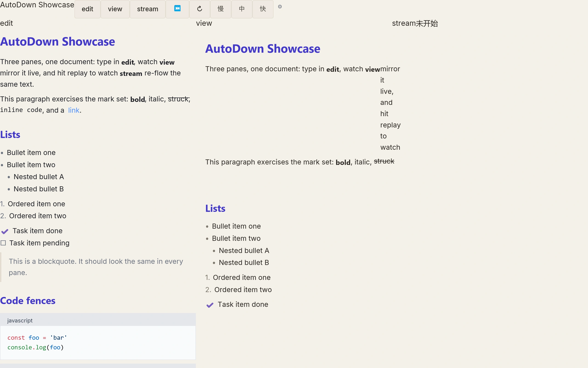Click the 'AutoDown Showcase' heading in view pane
Screen dimensions: 588x368
(x=263, y=49)
